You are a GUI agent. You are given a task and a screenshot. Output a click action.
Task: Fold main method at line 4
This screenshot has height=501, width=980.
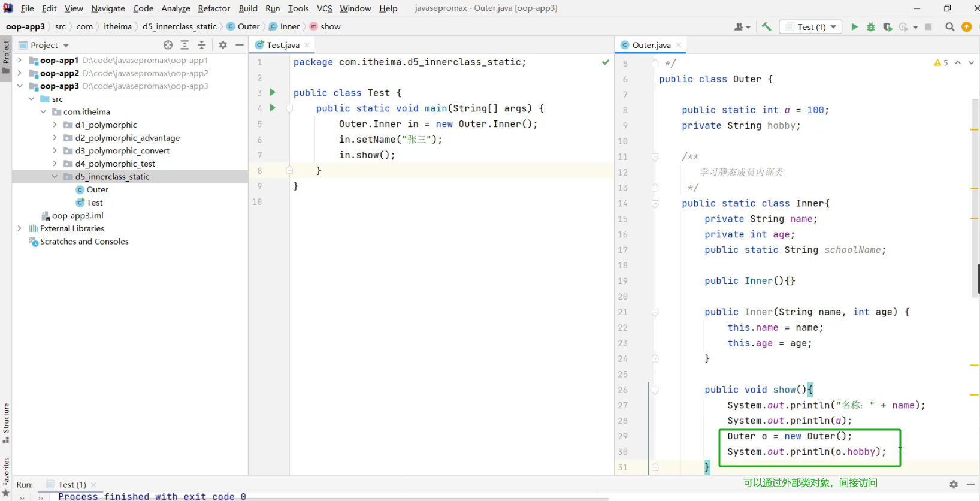click(x=289, y=108)
